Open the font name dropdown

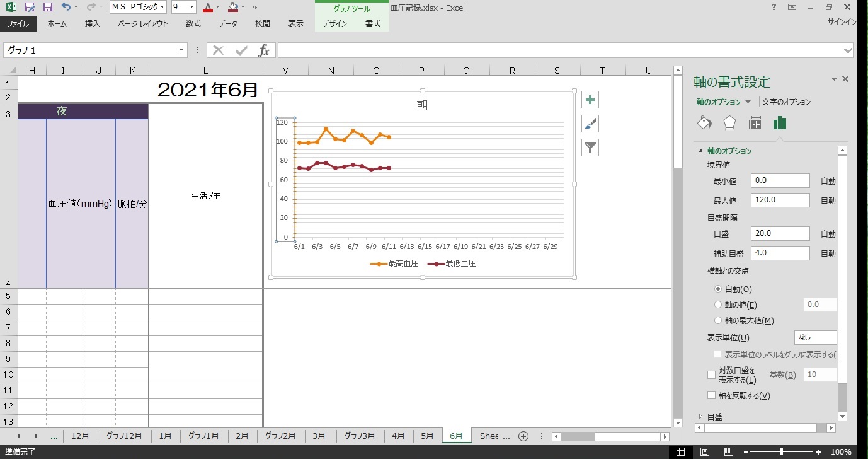pyautogui.click(x=162, y=7)
